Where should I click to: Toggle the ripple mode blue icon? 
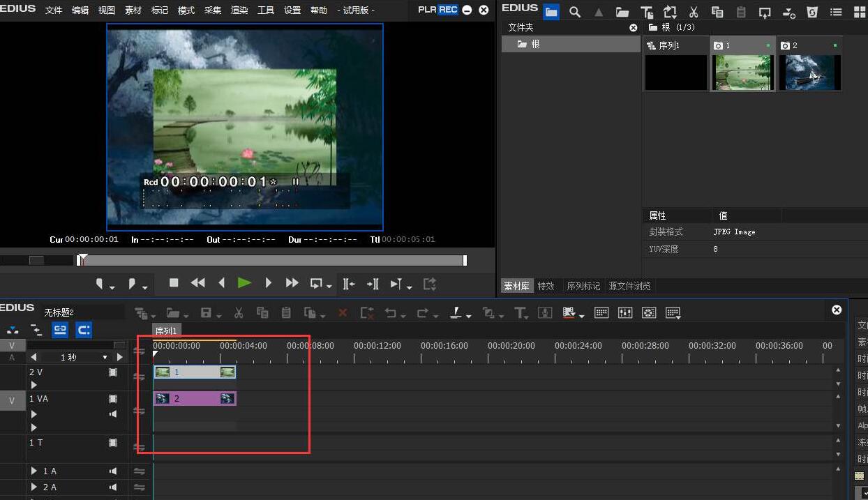pyautogui.click(x=84, y=330)
